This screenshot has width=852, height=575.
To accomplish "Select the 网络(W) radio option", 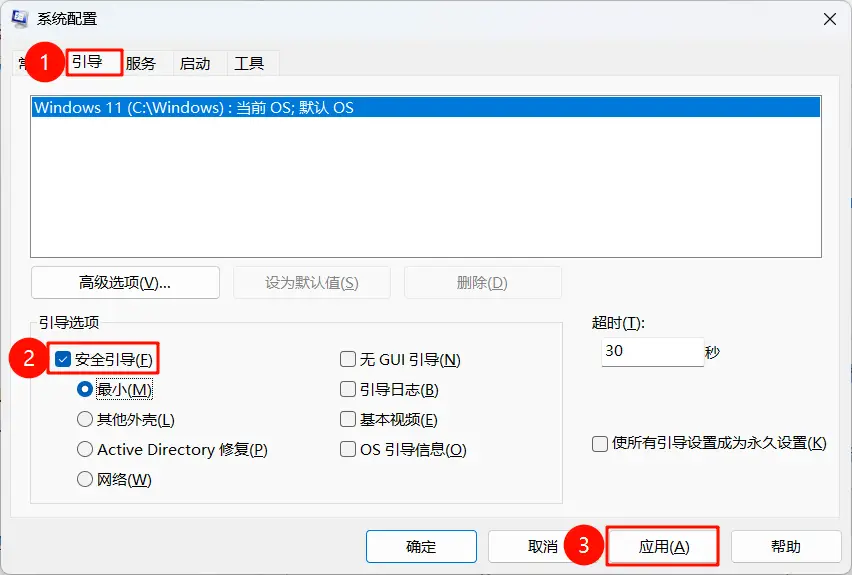I will tap(85, 479).
